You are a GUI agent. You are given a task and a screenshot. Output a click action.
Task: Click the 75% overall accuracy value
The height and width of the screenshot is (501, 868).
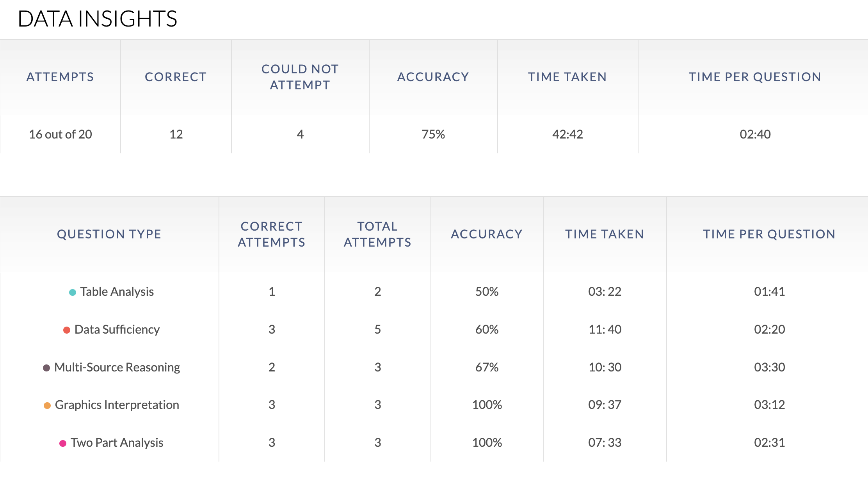433,134
